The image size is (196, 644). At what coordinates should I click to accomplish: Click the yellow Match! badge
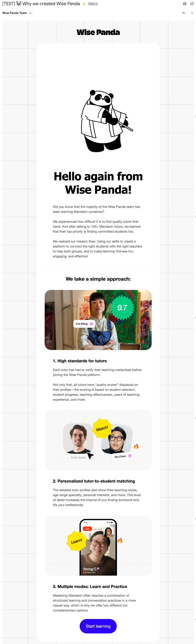(x=102, y=428)
